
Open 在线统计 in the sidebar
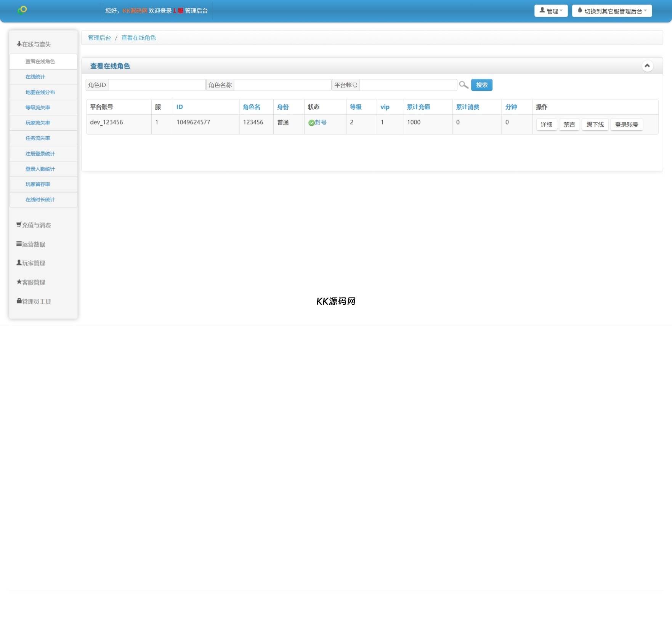coord(35,77)
